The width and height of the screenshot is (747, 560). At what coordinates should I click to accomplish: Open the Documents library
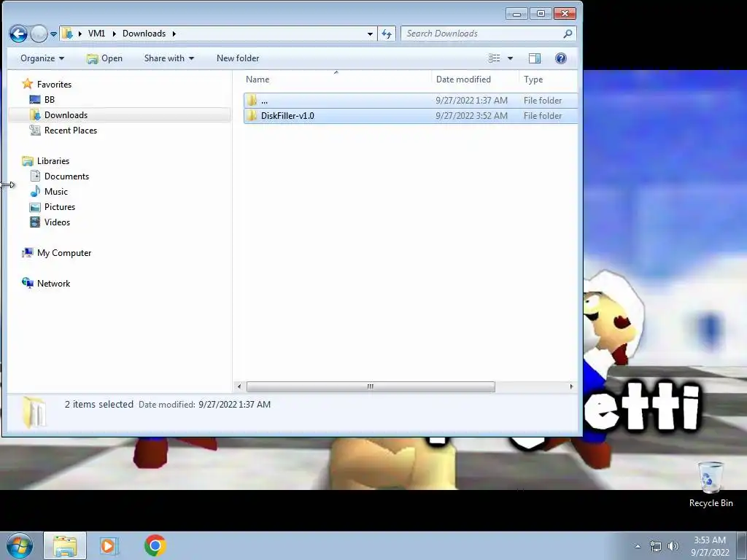click(x=60, y=176)
